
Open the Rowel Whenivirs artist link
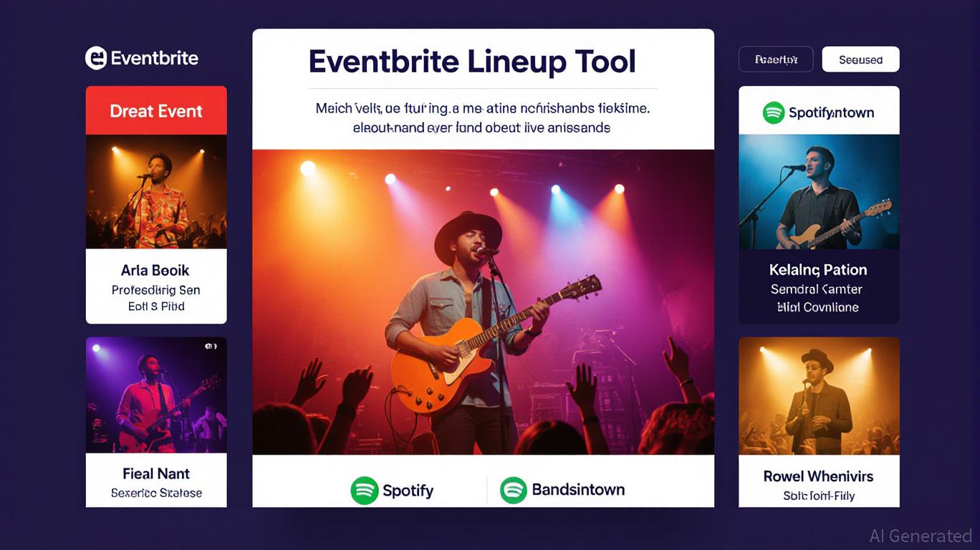[818, 476]
